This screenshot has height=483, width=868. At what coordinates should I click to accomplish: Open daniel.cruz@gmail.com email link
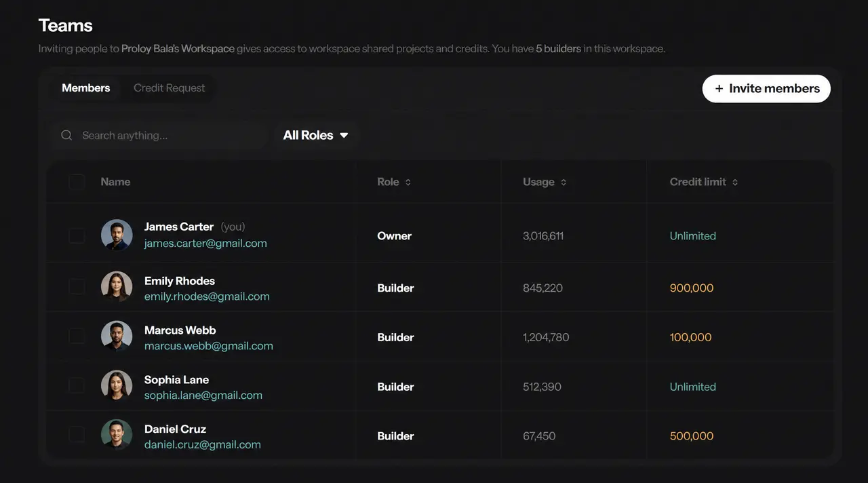pyautogui.click(x=203, y=444)
